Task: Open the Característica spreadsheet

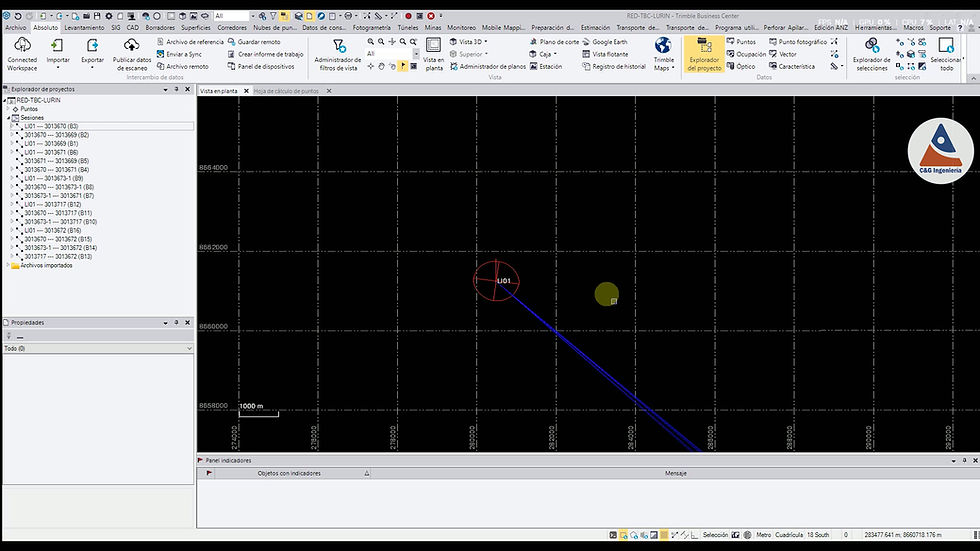Action: pyautogui.click(x=792, y=66)
